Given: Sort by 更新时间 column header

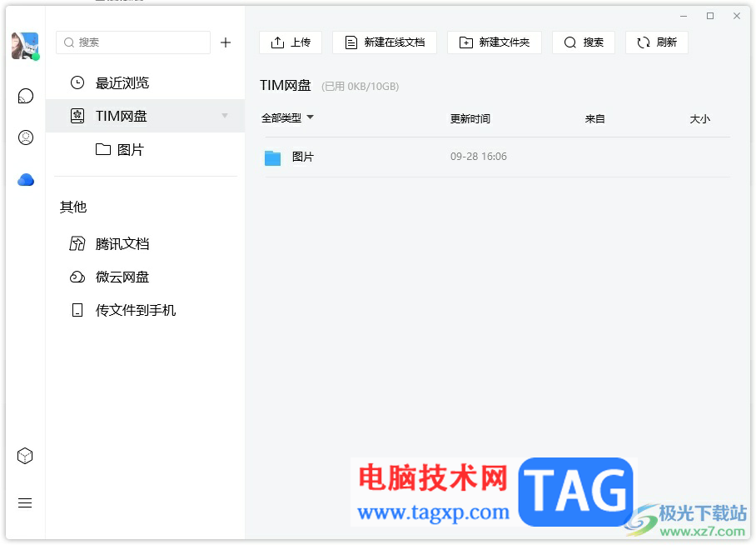Looking at the screenshot, I should pyautogui.click(x=470, y=119).
